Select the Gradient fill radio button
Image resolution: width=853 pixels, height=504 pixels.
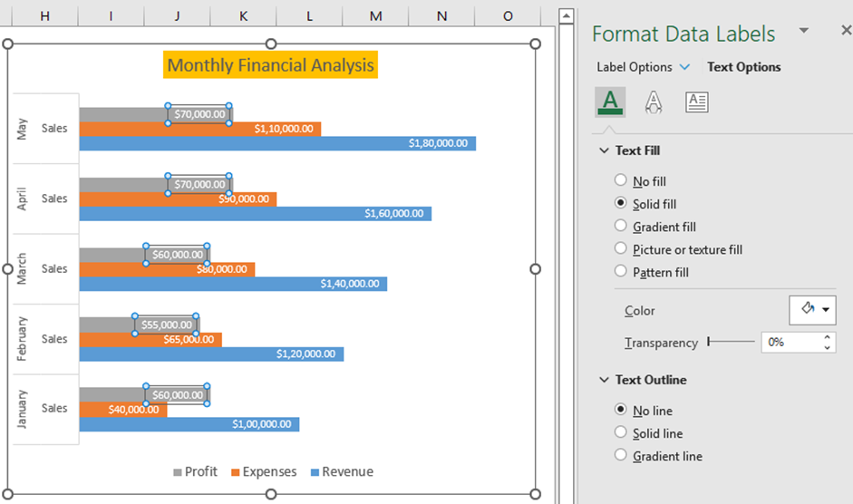tap(620, 226)
